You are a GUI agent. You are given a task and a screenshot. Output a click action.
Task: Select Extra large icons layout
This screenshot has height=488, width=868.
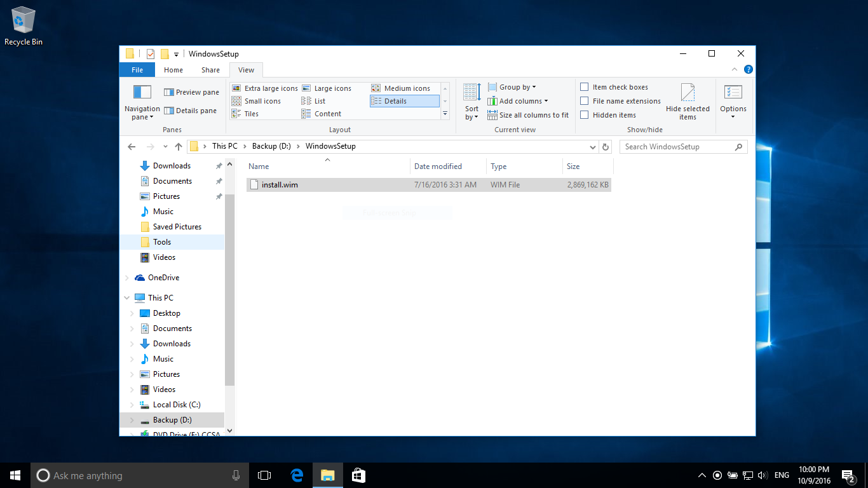click(264, 88)
